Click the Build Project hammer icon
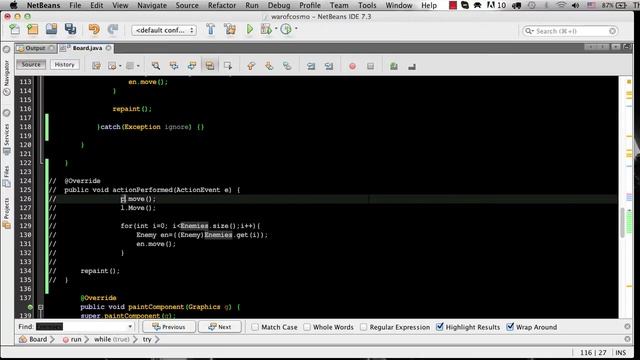Screen dimensions: 640x360 click(211, 29)
